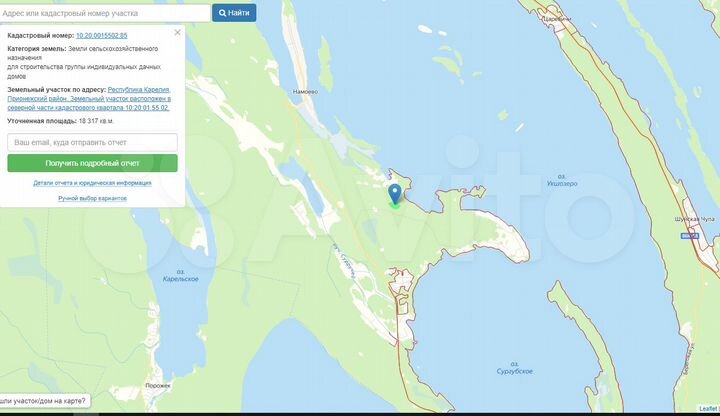The image size is (720, 416).
Task: Click the оз. Укшозеро lake label
Action: [562, 180]
